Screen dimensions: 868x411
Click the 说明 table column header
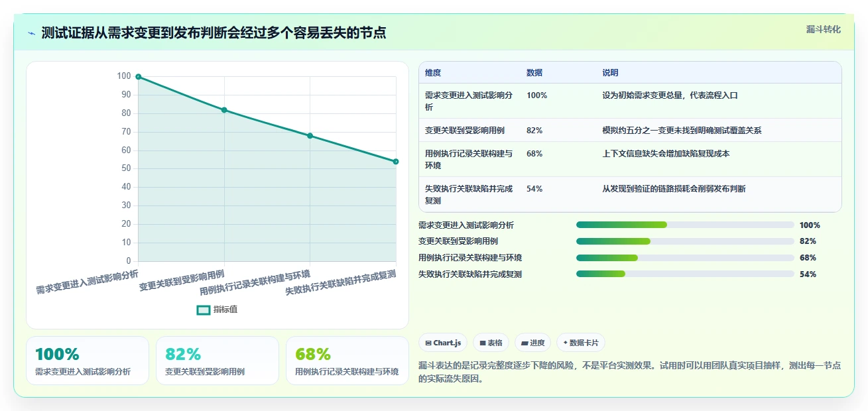tap(610, 73)
